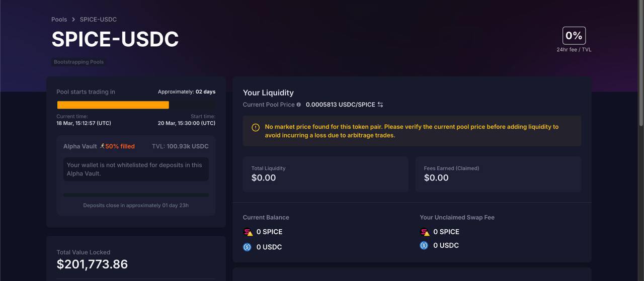
Task: Click the USDC token icon under Current Balance
Action: pos(247,247)
